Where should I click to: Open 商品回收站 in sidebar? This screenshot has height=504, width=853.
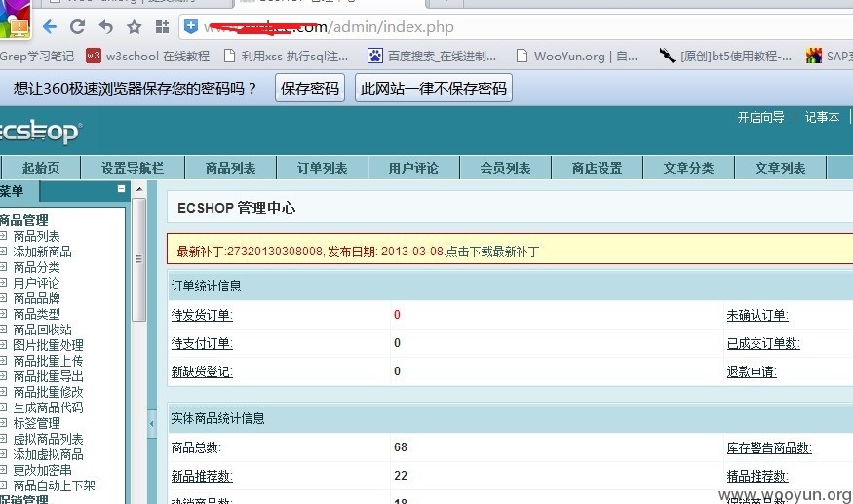[x=43, y=330]
